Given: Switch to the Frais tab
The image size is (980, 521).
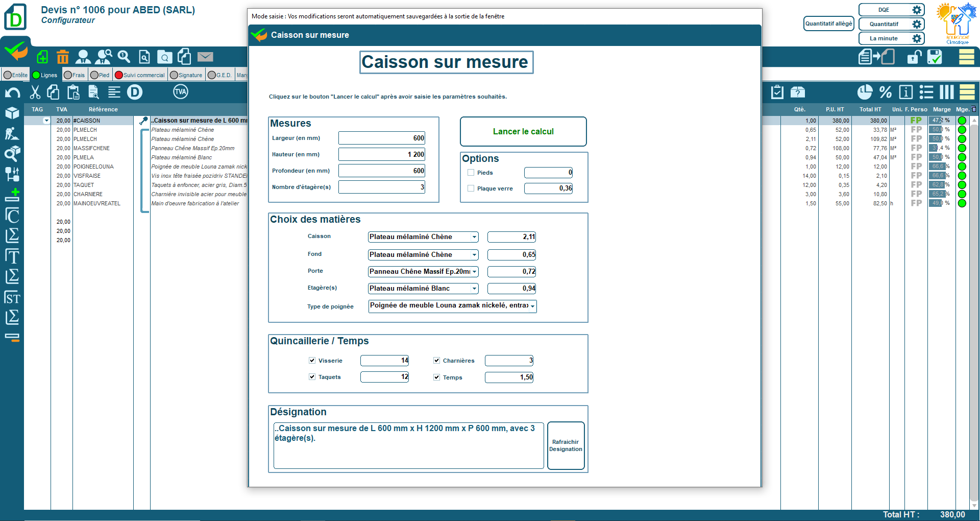Looking at the screenshot, I should click(x=75, y=75).
